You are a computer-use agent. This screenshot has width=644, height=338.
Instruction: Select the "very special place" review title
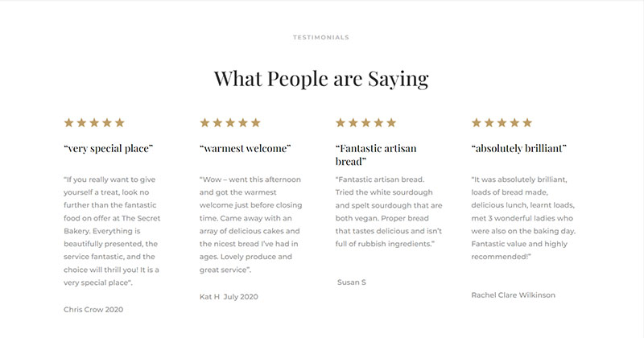tap(108, 148)
